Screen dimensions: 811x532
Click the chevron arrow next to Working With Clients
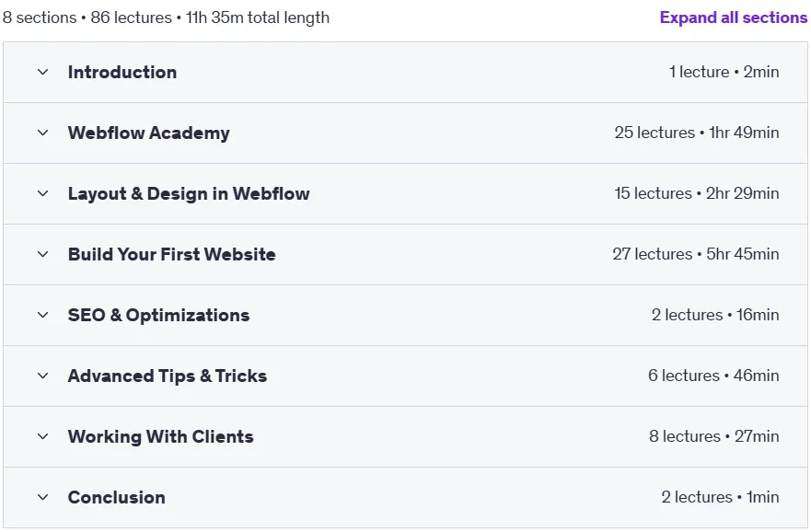click(x=43, y=436)
